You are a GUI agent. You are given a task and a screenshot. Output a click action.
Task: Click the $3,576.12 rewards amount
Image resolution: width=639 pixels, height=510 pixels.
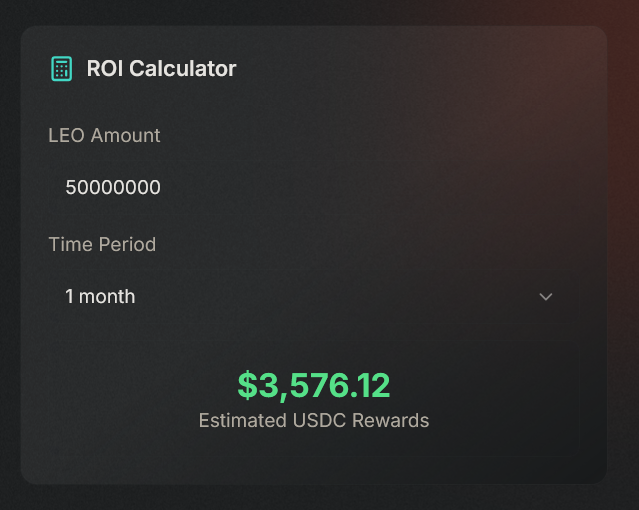coord(314,385)
